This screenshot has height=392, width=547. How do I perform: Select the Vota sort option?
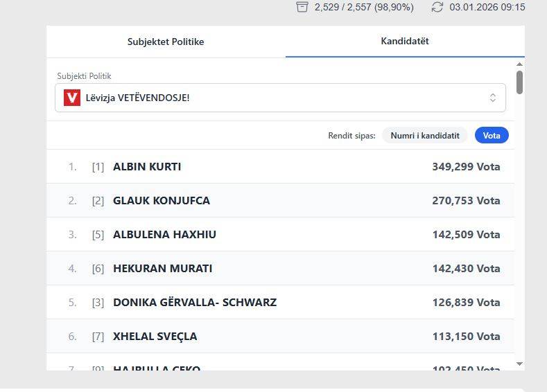point(492,136)
